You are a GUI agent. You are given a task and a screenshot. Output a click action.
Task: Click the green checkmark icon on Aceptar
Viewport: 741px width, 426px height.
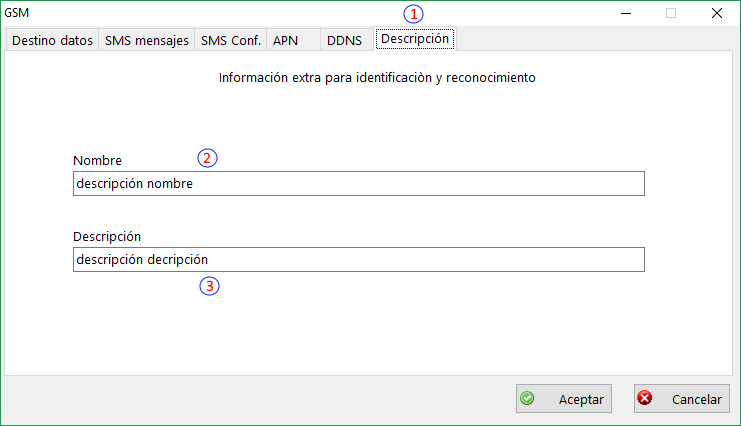tap(528, 398)
